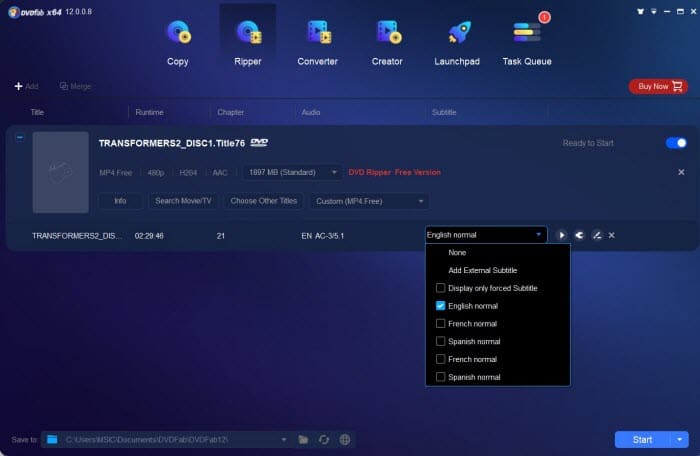Open the Converter module

tap(317, 42)
